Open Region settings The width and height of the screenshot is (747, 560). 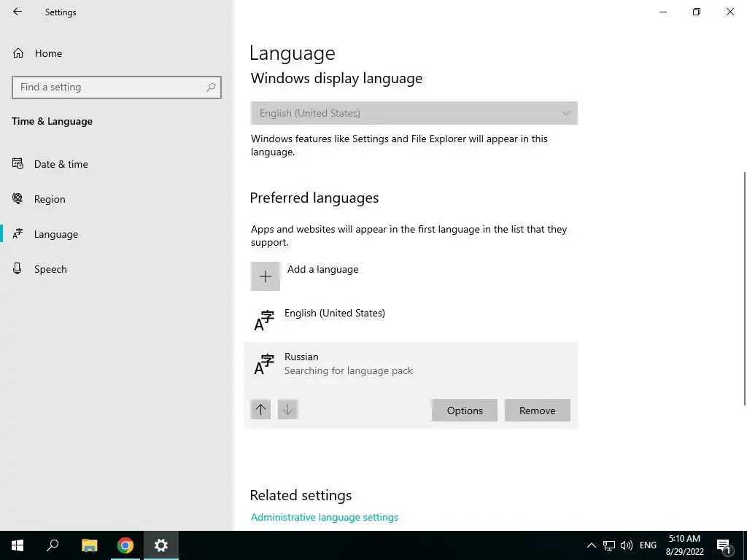click(50, 199)
